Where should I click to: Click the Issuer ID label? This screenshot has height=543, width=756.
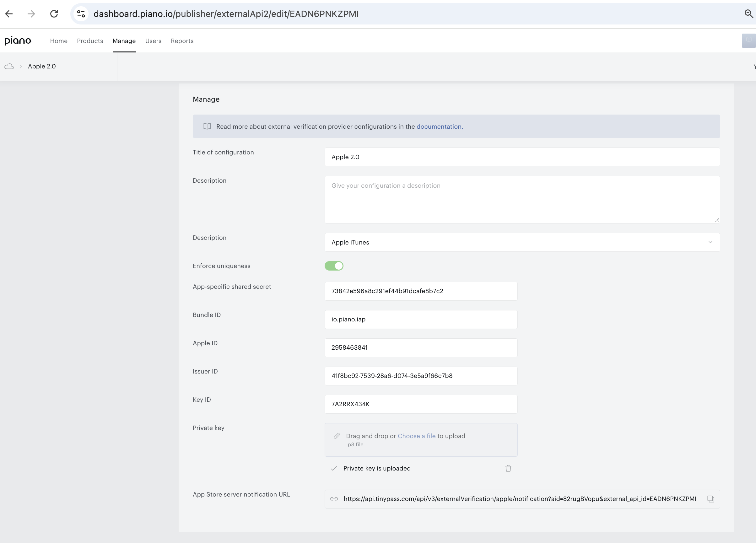point(205,371)
